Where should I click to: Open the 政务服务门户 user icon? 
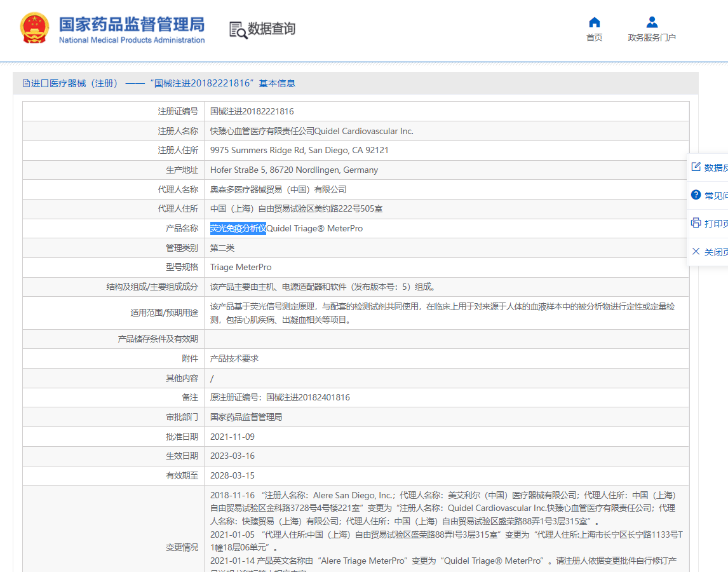click(652, 22)
